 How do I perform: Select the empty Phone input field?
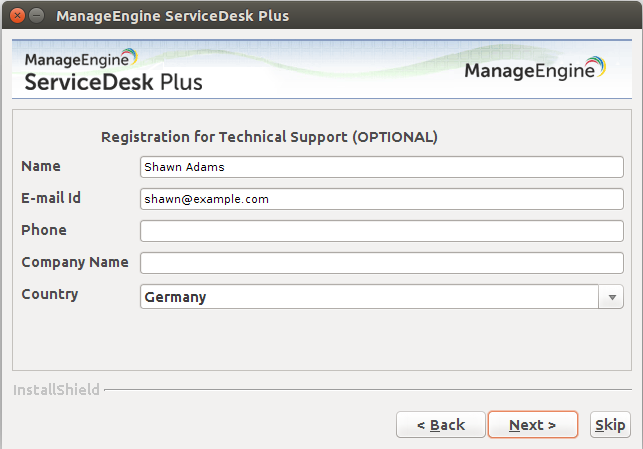381,231
